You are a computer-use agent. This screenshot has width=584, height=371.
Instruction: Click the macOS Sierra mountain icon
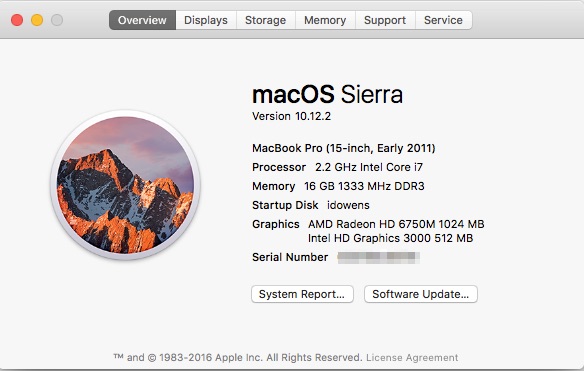click(125, 185)
